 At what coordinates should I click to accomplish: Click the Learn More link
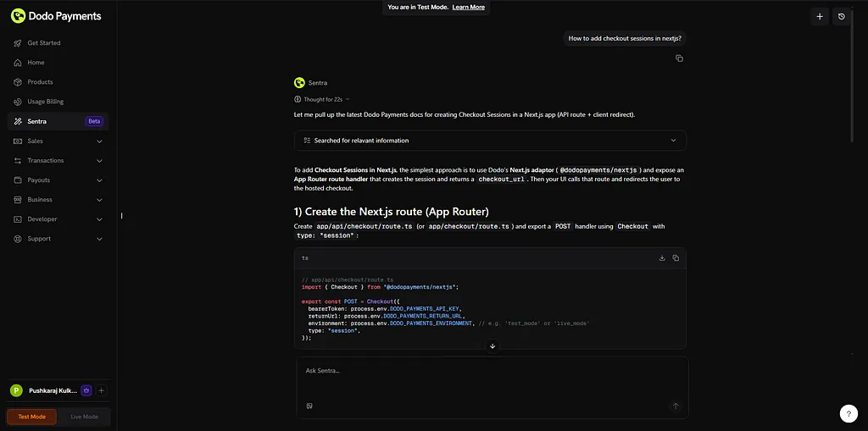[468, 7]
